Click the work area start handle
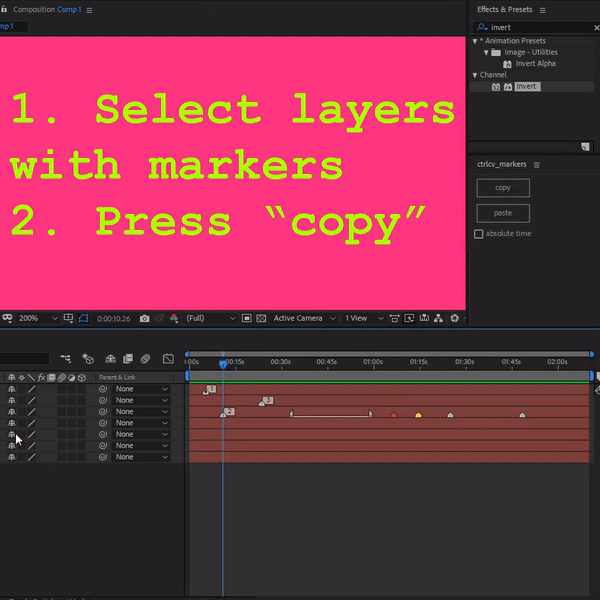The image size is (600, 600). pyautogui.click(x=187, y=376)
